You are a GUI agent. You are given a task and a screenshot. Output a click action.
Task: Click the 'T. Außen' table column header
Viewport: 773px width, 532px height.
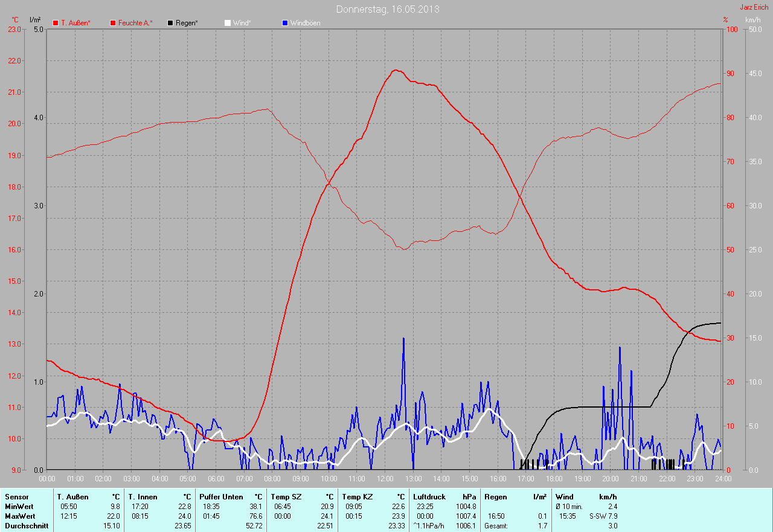pyautogui.click(x=73, y=497)
